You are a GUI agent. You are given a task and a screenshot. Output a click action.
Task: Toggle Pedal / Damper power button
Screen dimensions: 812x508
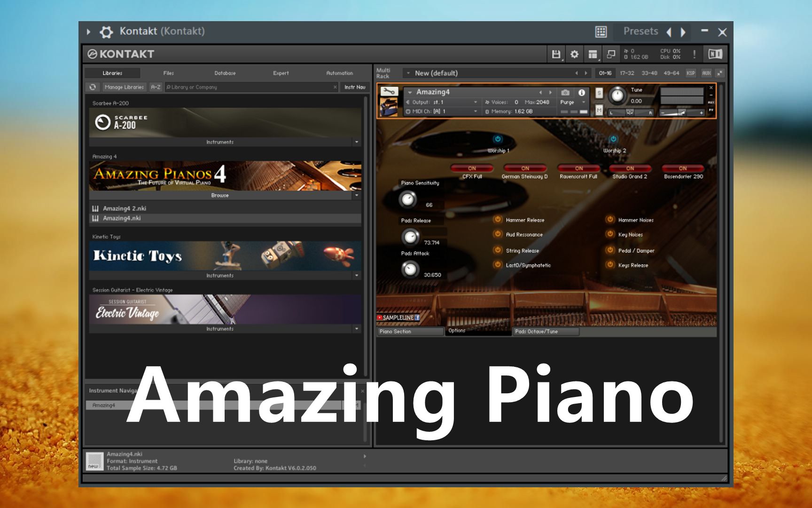(x=610, y=250)
